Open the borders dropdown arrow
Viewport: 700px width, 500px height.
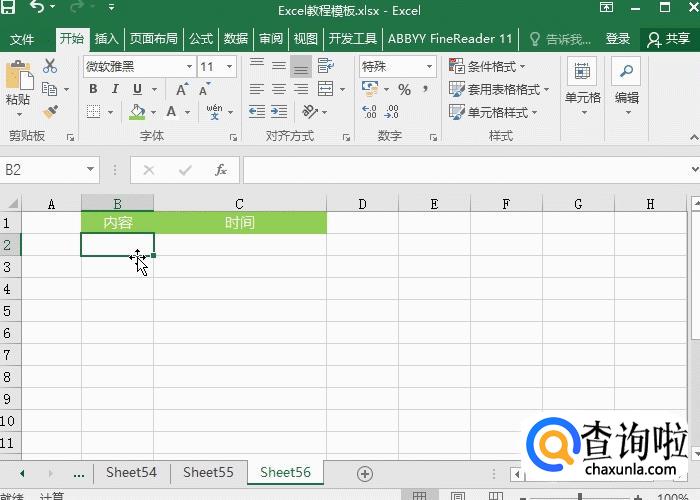(x=110, y=112)
